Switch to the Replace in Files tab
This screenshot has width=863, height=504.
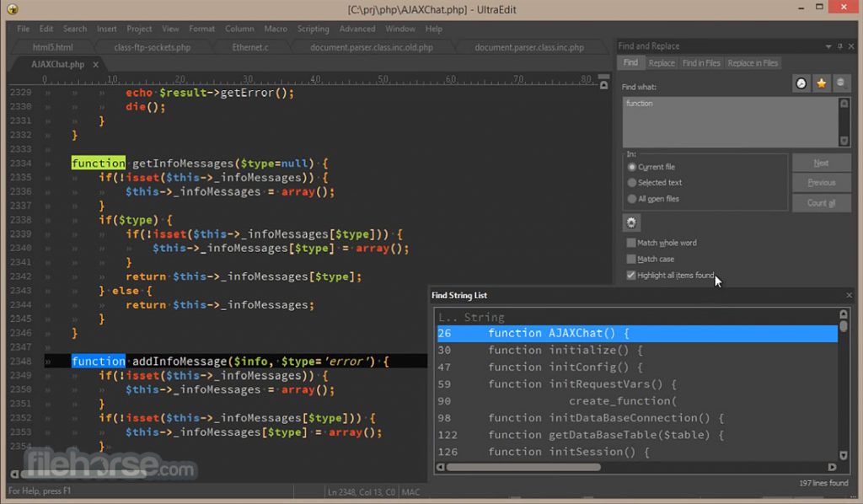753,62
